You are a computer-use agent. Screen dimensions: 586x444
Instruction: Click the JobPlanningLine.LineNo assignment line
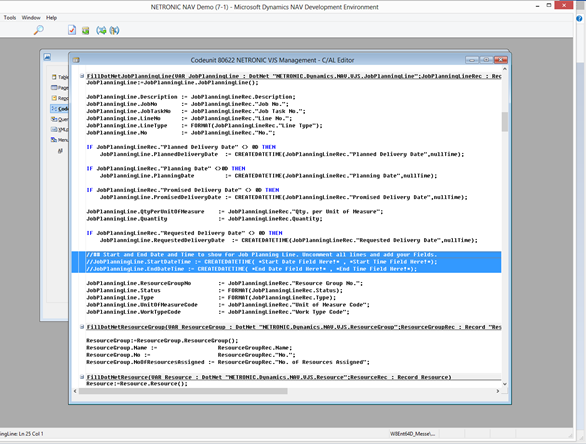(189, 118)
